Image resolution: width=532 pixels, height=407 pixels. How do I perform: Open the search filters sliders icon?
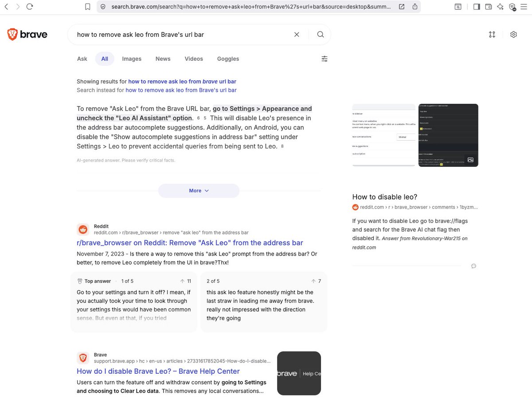tap(325, 59)
